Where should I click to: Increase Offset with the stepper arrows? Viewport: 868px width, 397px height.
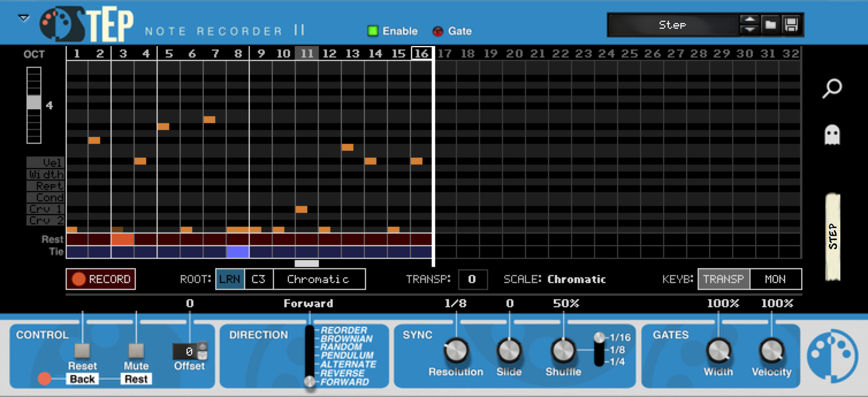coord(202,346)
